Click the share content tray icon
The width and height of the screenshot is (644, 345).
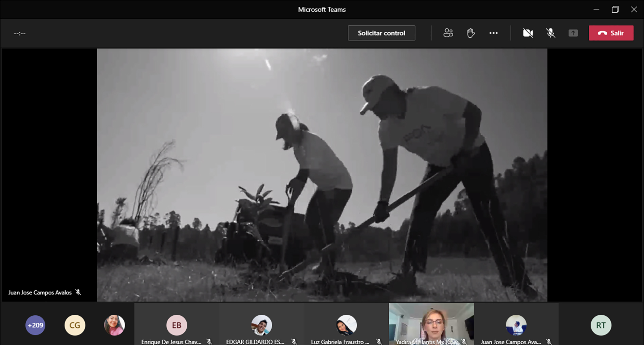click(573, 33)
